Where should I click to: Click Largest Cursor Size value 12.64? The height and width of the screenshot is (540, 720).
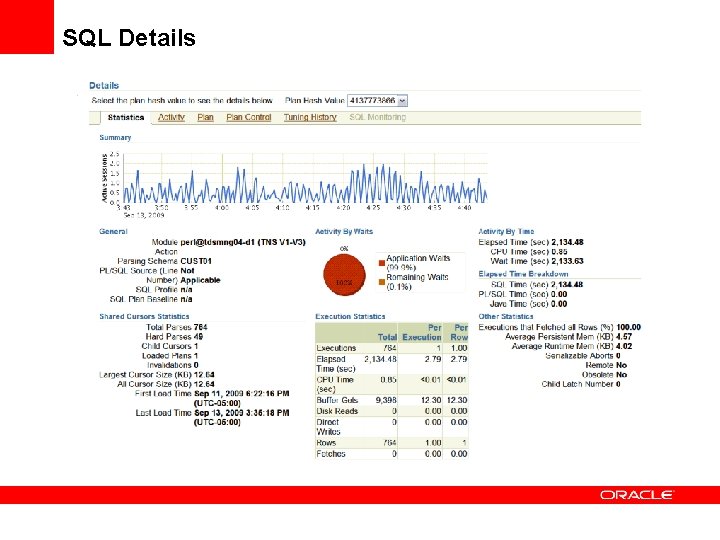[204, 374]
